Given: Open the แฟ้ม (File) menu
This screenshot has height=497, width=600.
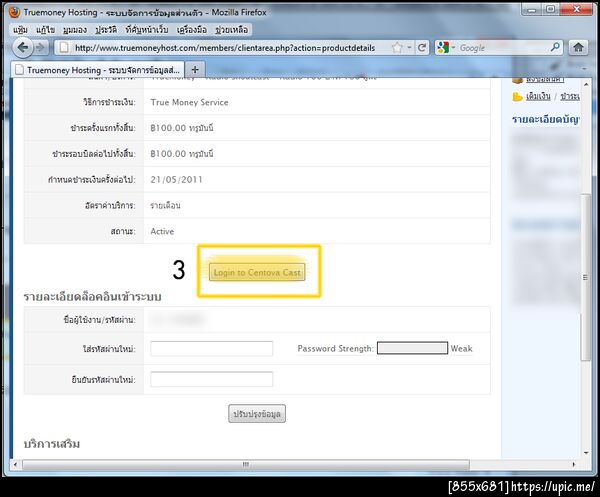Looking at the screenshot, I should pos(20,29).
